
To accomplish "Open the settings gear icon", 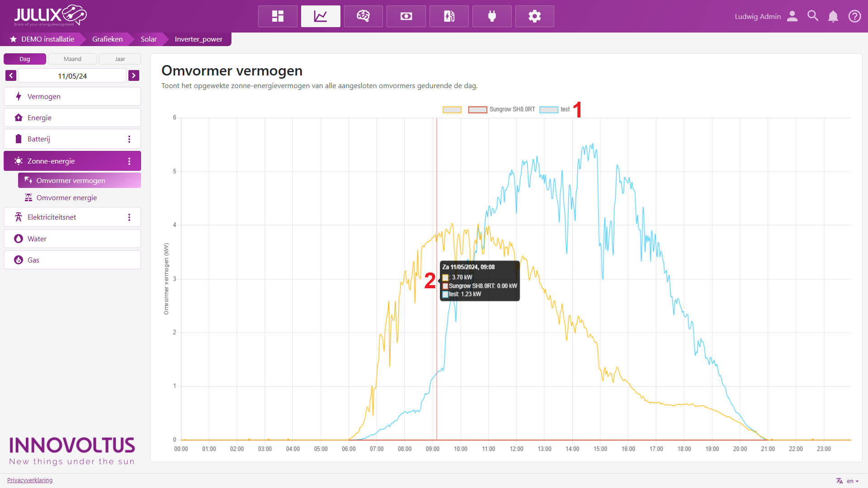I will tap(534, 16).
